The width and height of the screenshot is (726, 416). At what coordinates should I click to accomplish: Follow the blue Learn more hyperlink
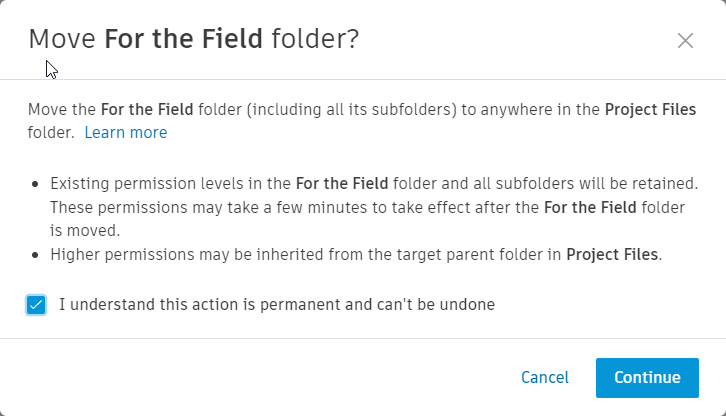tap(125, 132)
